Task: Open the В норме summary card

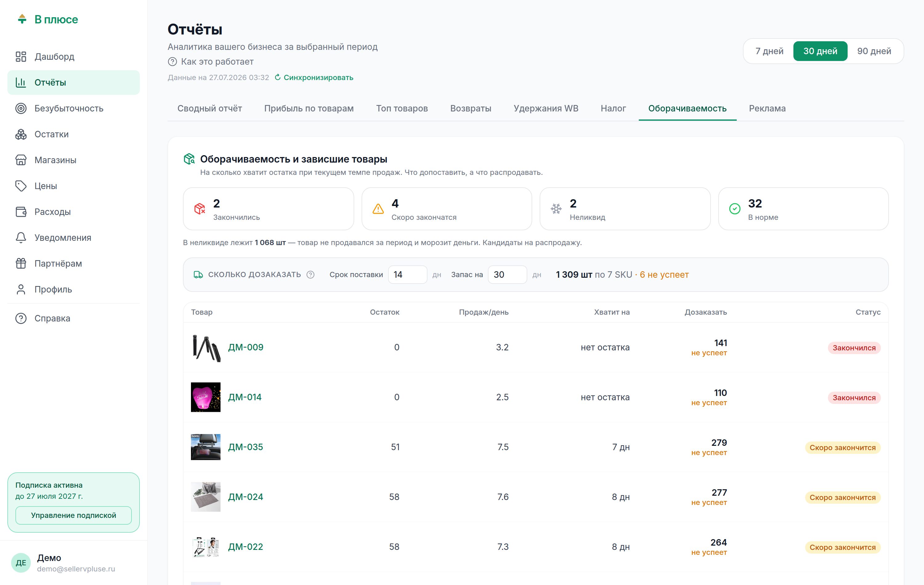Action: click(803, 209)
